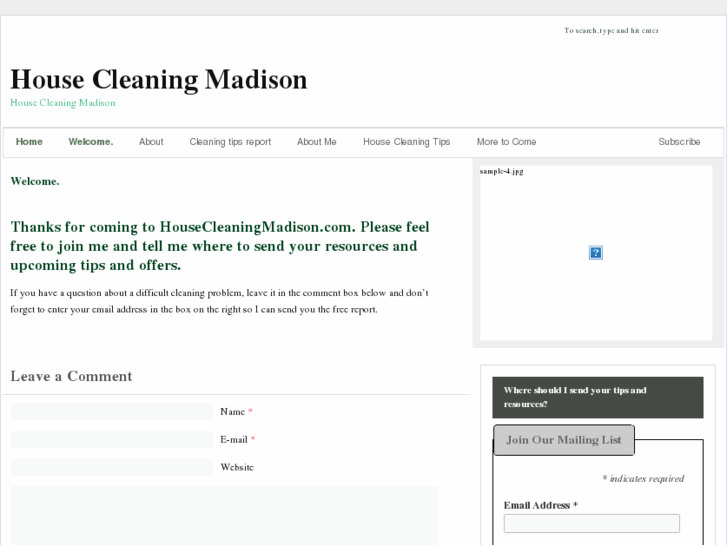Click the broken image placeholder icon

click(x=596, y=253)
